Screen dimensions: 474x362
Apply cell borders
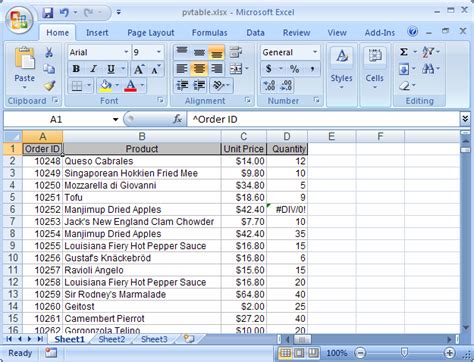77,86
